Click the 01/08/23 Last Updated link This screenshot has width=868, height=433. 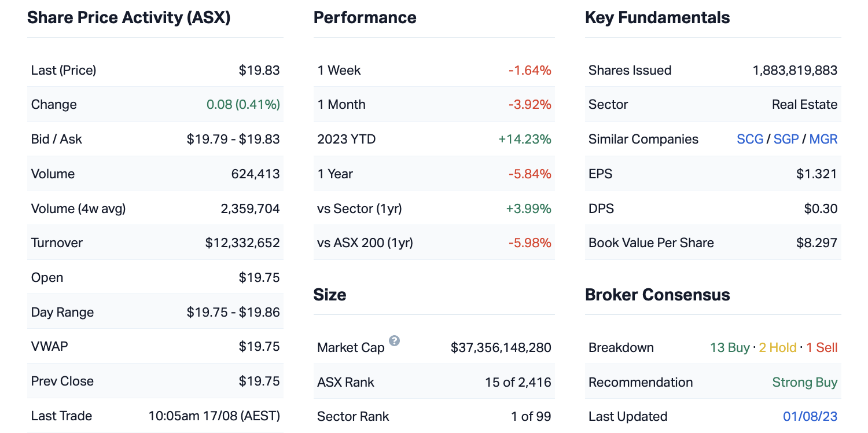click(x=810, y=416)
